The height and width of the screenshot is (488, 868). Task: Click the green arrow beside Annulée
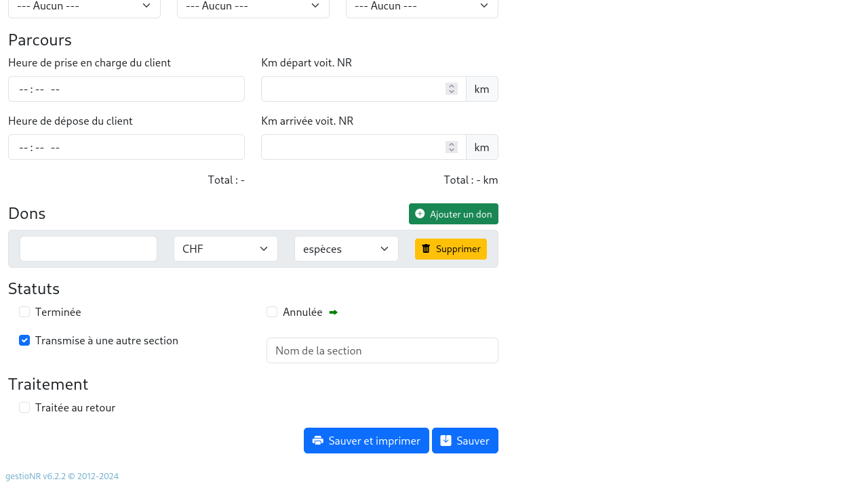click(x=333, y=312)
